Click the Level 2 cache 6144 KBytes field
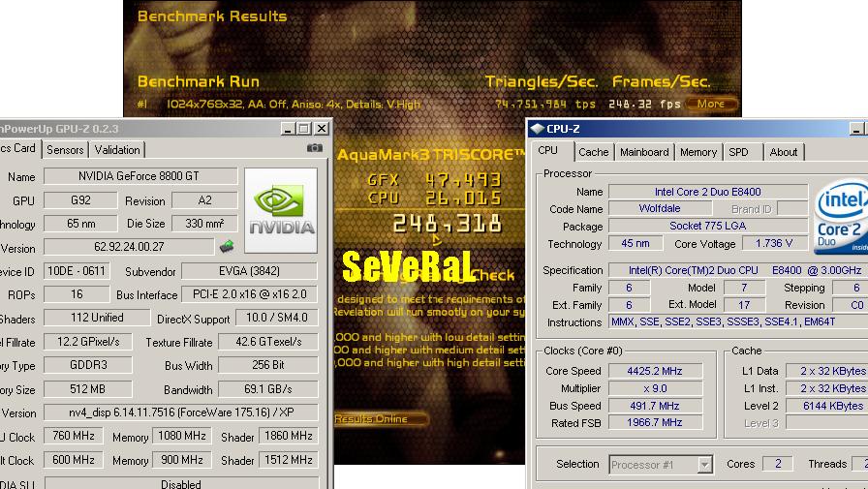This screenshot has height=489, width=868. point(827,406)
